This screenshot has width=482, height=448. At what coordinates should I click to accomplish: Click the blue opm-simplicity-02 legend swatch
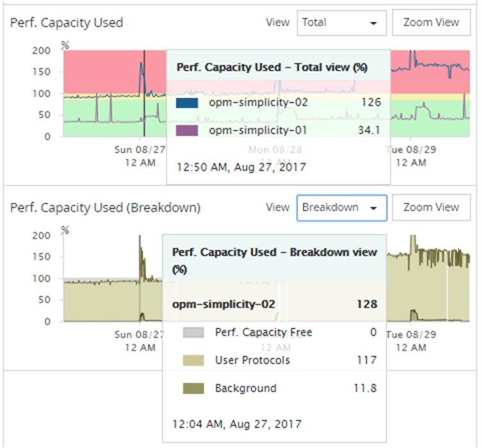[x=187, y=102]
